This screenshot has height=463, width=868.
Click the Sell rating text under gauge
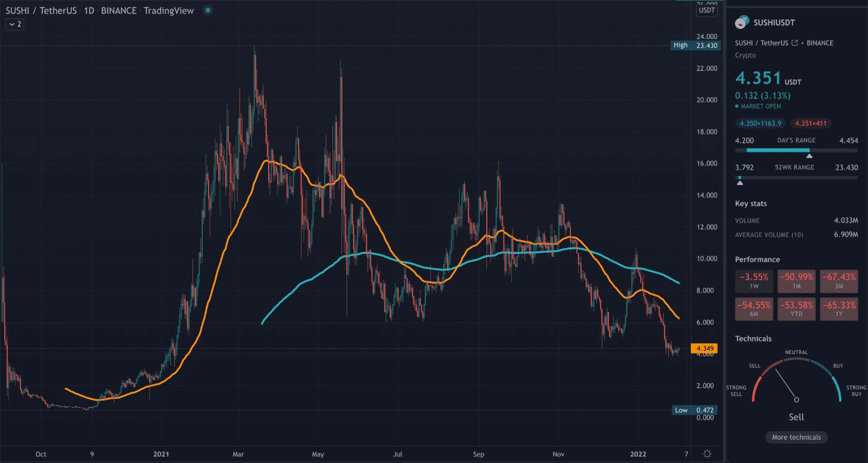click(x=796, y=417)
